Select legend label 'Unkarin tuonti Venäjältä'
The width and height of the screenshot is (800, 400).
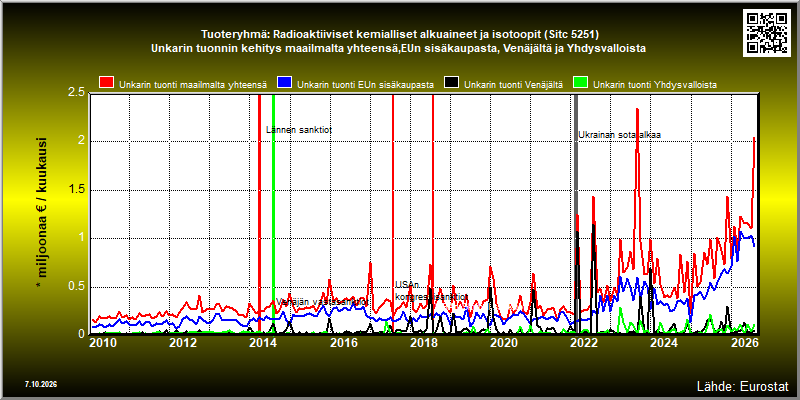click(x=513, y=85)
